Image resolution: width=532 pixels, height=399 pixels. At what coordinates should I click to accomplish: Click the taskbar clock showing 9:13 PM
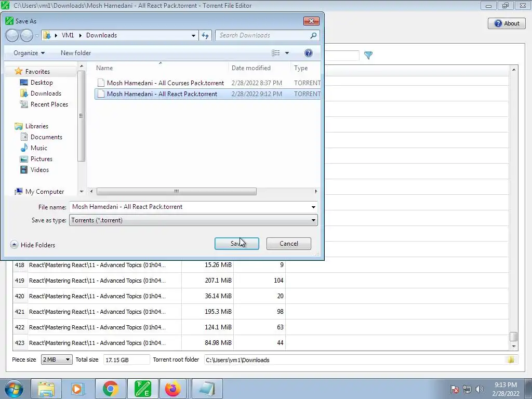[506, 389]
